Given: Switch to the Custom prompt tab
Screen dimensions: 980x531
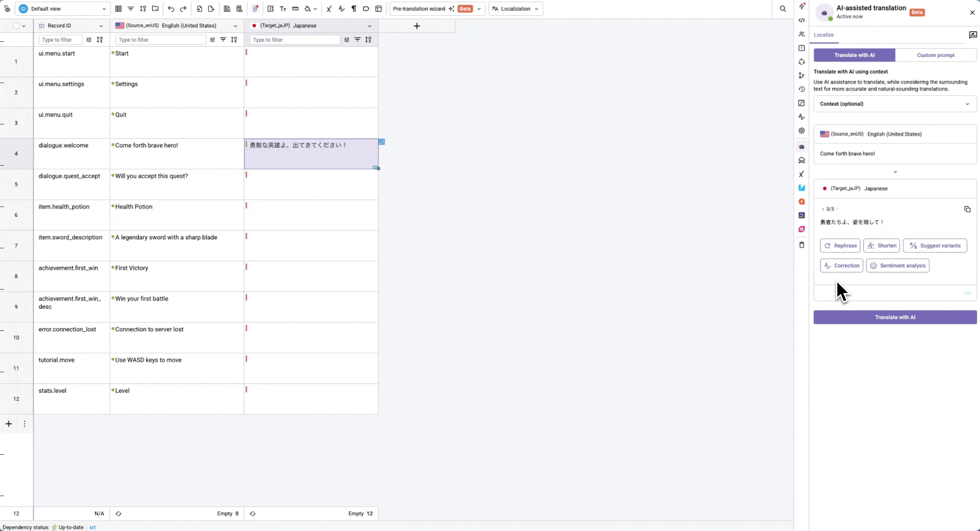Looking at the screenshot, I should 935,55.
